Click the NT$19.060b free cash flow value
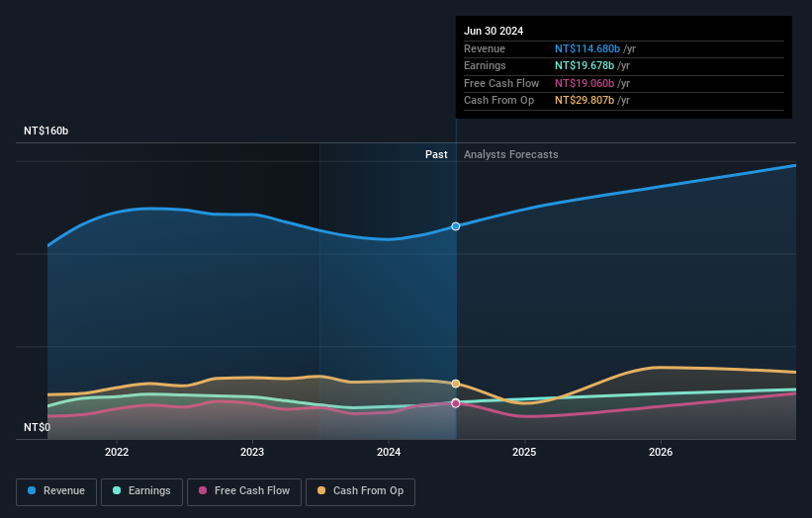This screenshot has width=812, height=518. click(585, 83)
